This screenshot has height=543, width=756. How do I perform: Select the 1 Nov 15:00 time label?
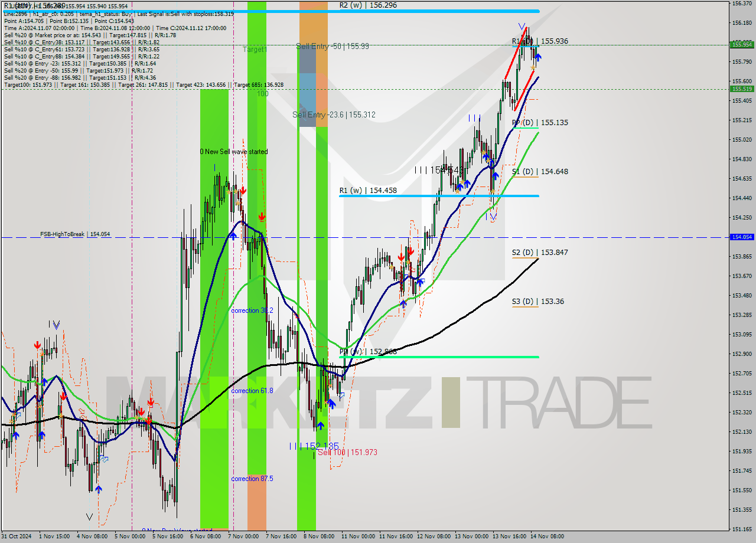pyautogui.click(x=54, y=537)
